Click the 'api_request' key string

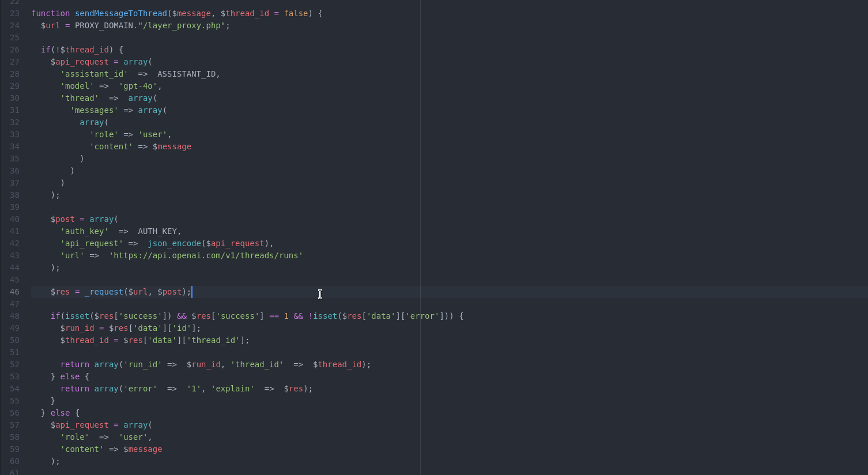pos(92,243)
